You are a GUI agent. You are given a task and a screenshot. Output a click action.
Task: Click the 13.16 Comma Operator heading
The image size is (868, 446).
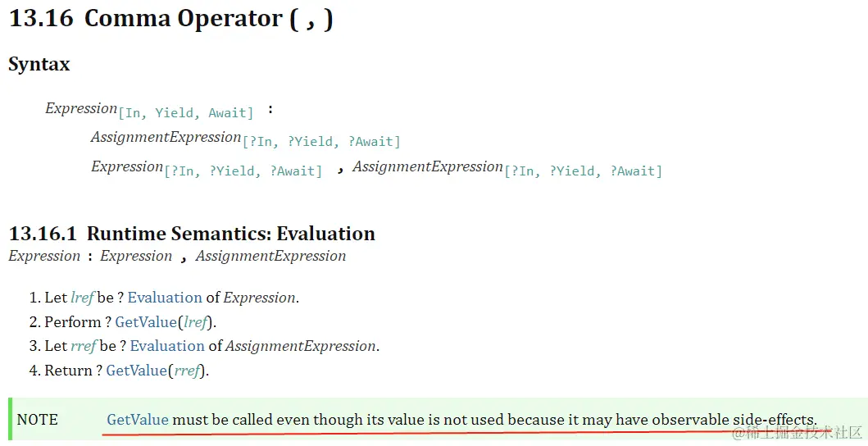(x=170, y=18)
